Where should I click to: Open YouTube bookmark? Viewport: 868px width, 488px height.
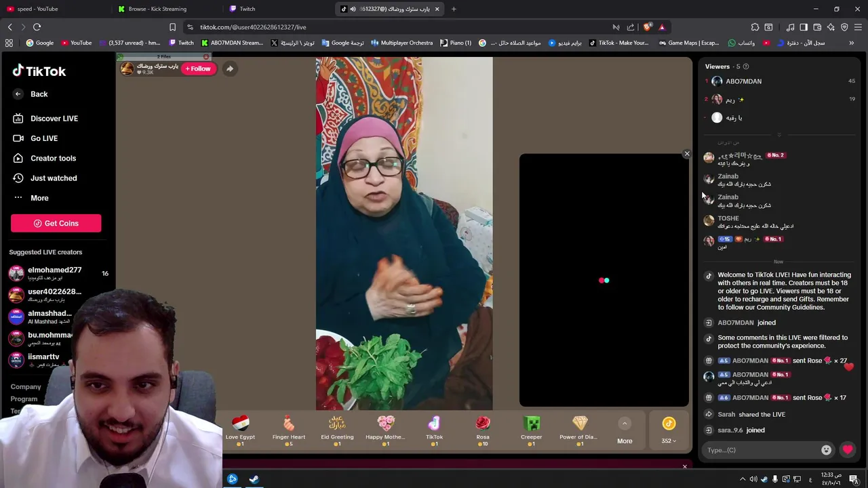click(77, 43)
